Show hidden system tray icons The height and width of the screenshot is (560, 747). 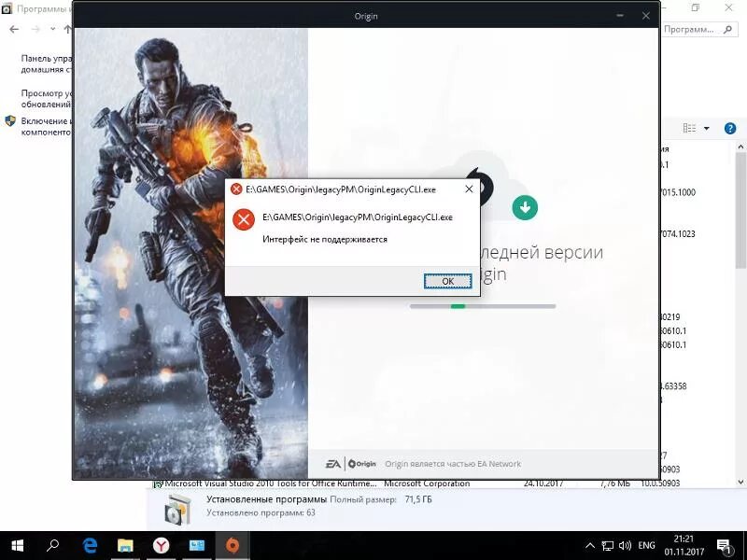[590, 546]
